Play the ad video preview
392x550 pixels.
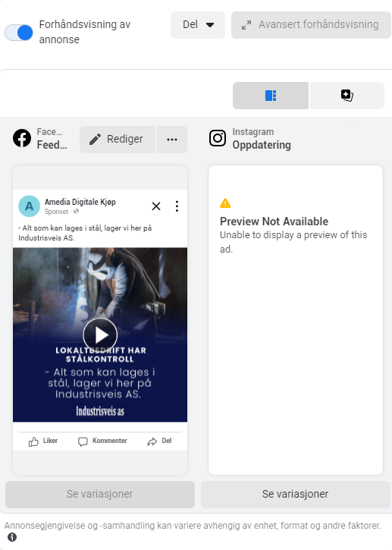point(100,335)
